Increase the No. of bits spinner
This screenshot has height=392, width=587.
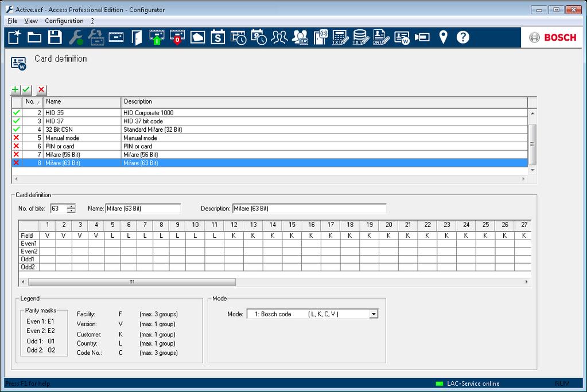click(72, 206)
